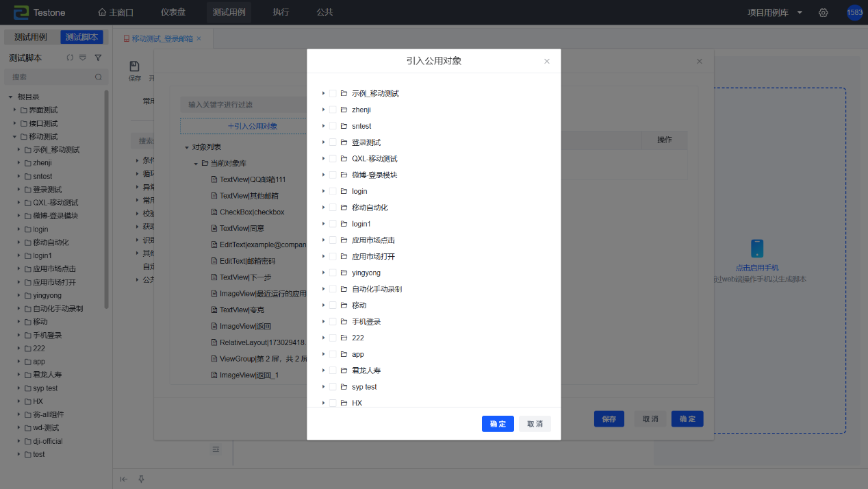This screenshot has width=868, height=489.
Task: Switch to the 测试用例 tab in sidebar
Action: [x=31, y=37]
